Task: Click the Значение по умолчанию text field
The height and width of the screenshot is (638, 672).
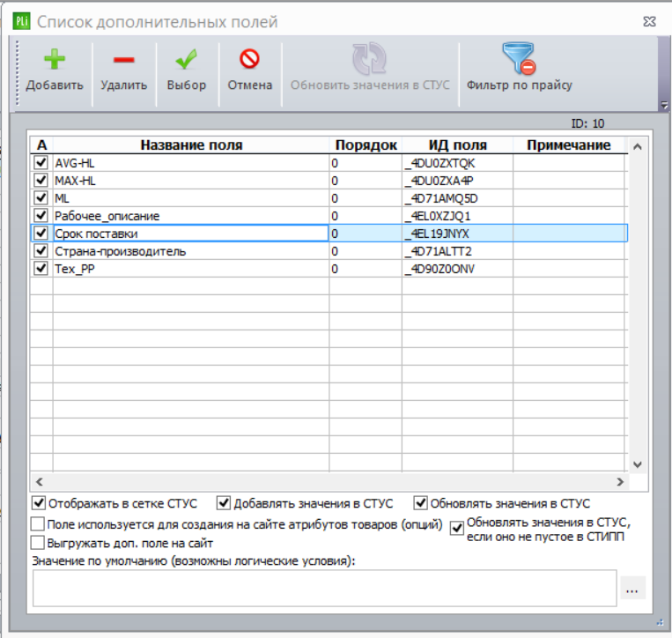Action: coord(324,589)
